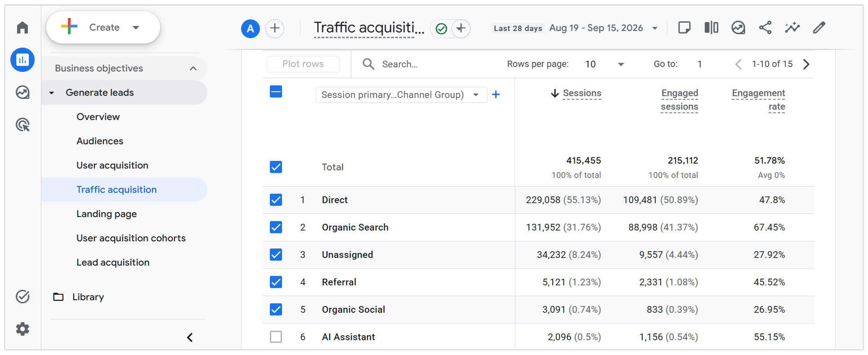
Task: Collapse the navigation panel with the left chevron
Action: pos(190,337)
